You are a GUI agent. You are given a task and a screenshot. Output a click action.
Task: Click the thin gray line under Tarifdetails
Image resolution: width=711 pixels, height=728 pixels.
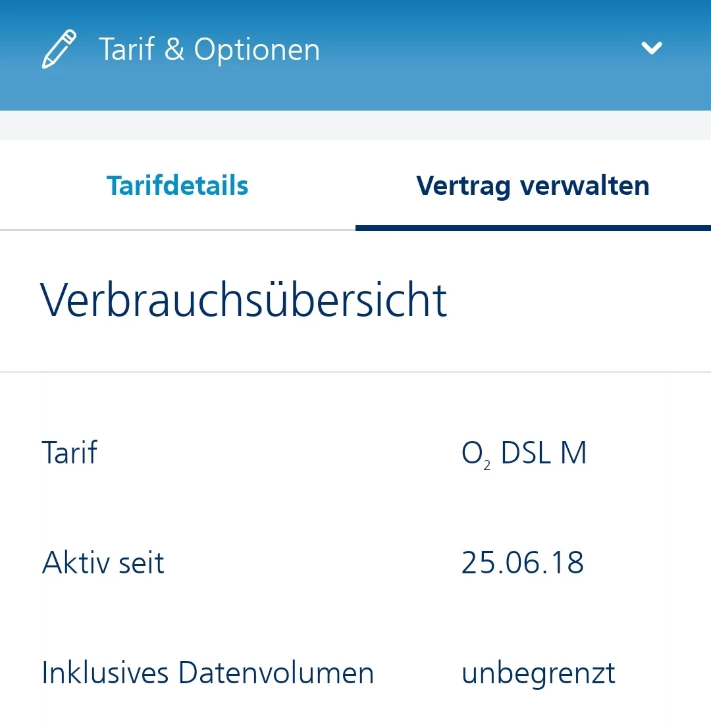(x=177, y=230)
